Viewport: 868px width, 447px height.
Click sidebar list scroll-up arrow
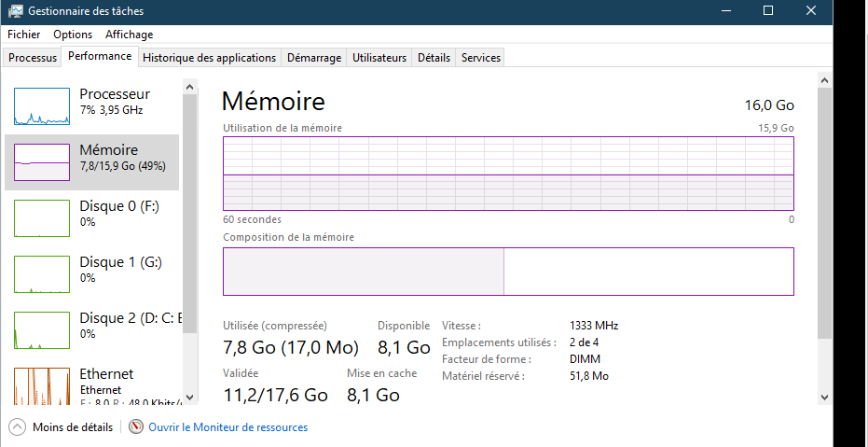(190, 87)
